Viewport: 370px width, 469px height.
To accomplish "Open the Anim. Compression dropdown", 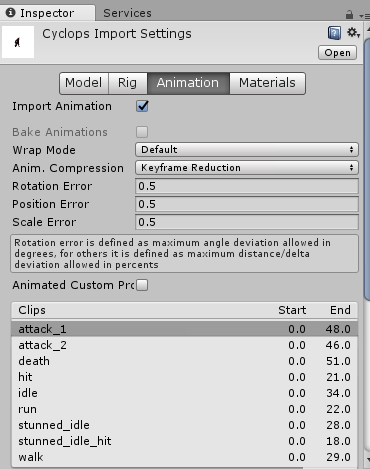I will (x=247, y=168).
